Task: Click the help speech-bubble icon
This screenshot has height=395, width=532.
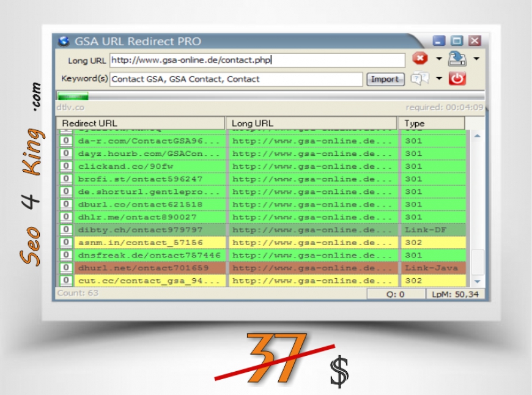Action: click(420, 79)
